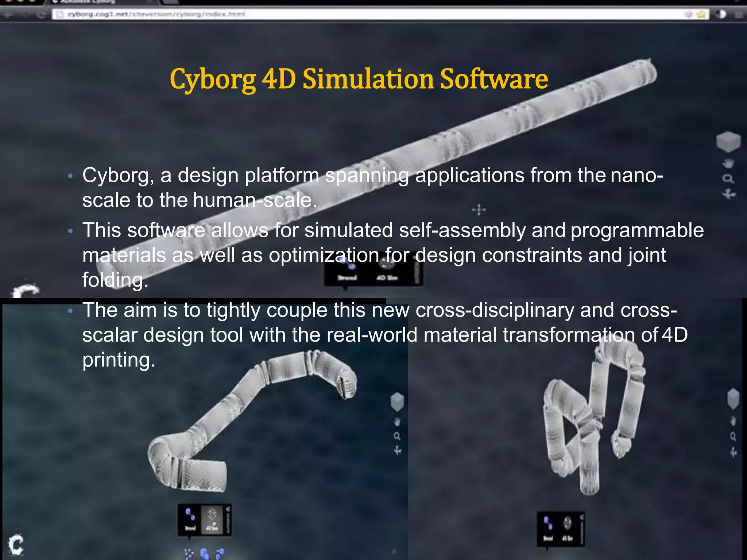
Task: Choose 4D Sim in the folded-strand view popup
Action: [567, 529]
